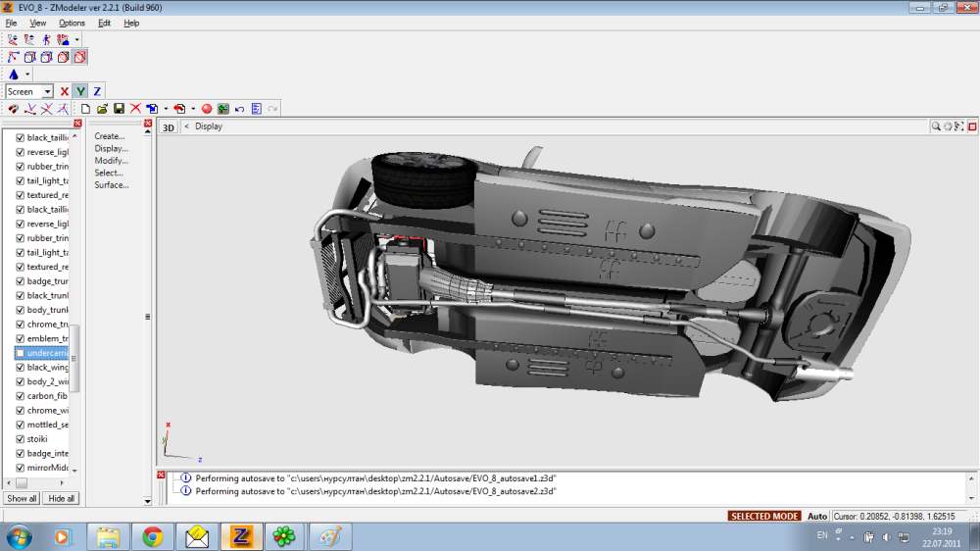The image size is (980, 551).
Task: Click the magnifier zoom icon in viewport header
Action: coord(936,126)
